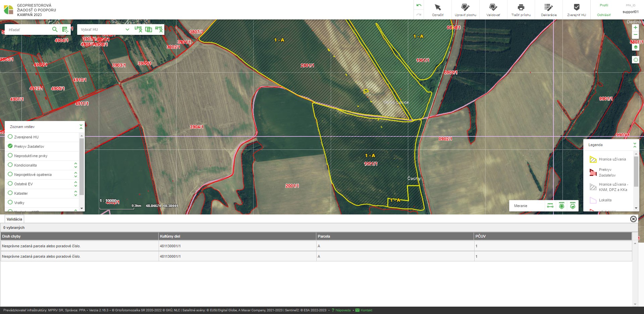The height and width of the screenshot is (314, 644).
Task: Click map parcel label 3904/1
Action: 197,127
